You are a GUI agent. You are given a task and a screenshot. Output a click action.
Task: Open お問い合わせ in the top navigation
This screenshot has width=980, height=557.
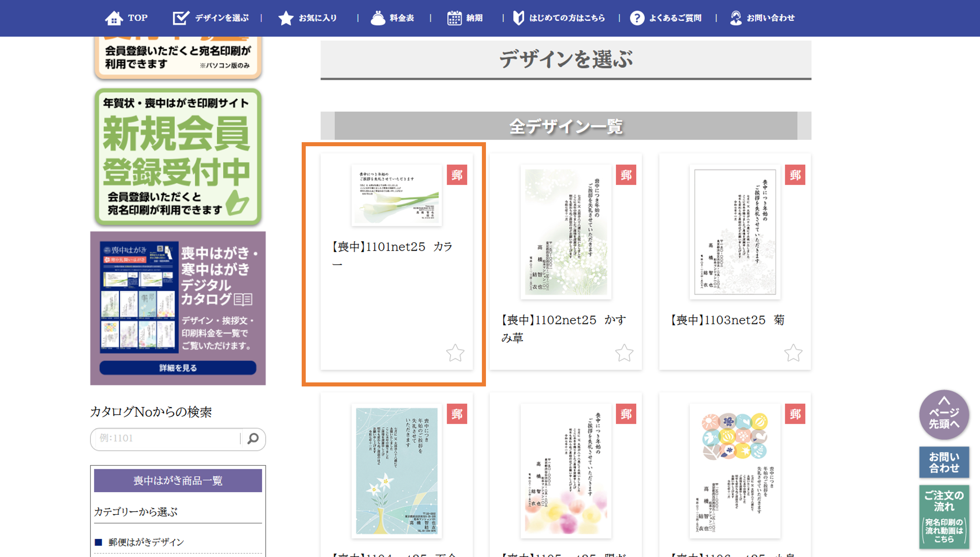pyautogui.click(x=770, y=18)
